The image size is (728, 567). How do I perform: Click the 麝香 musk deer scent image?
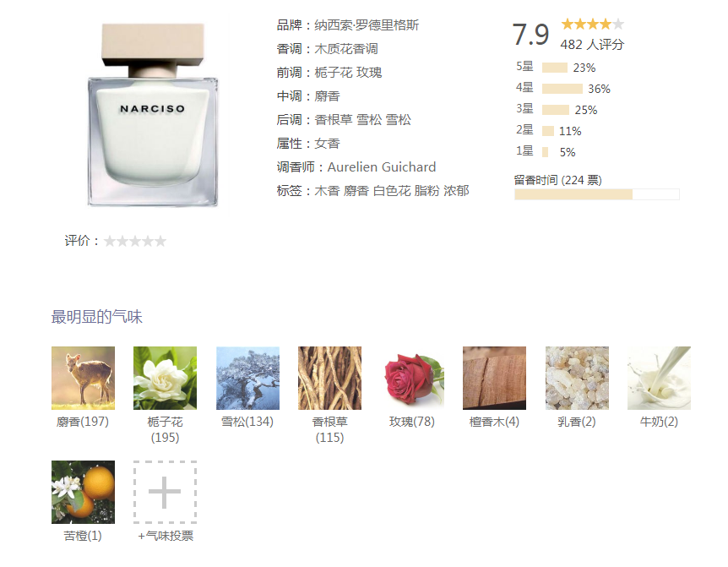click(x=83, y=378)
